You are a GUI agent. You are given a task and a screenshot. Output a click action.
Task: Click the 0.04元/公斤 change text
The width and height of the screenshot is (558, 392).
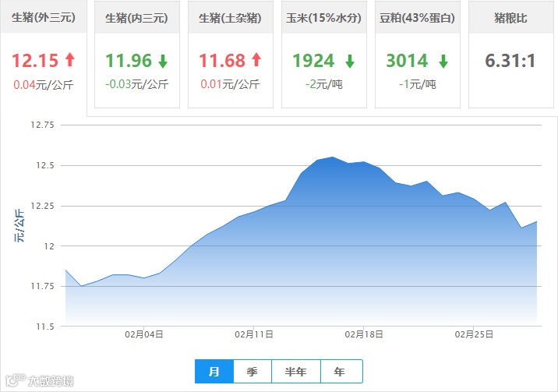tap(44, 85)
